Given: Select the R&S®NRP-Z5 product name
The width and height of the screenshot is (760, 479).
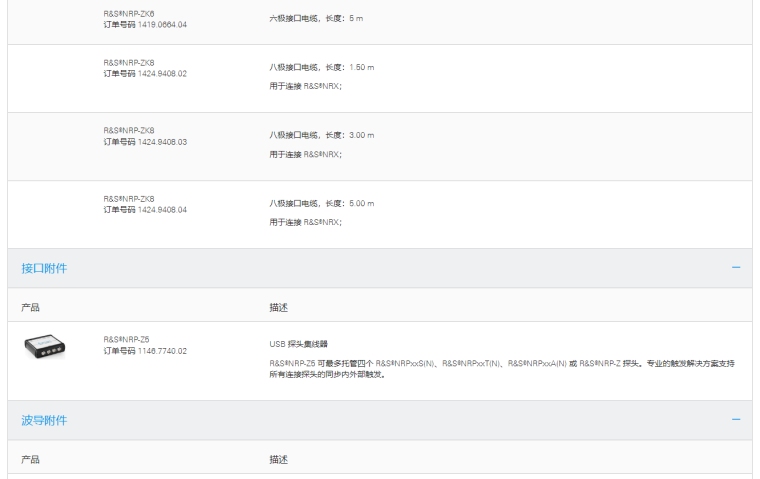Looking at the screenshot, I should pos(126,339).
